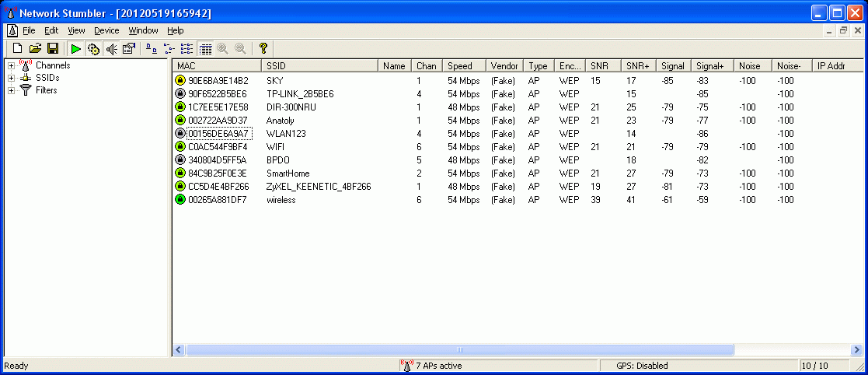This screenshot has width=868, height=375.
Task: Open the File menu
Action: point(29,30)
